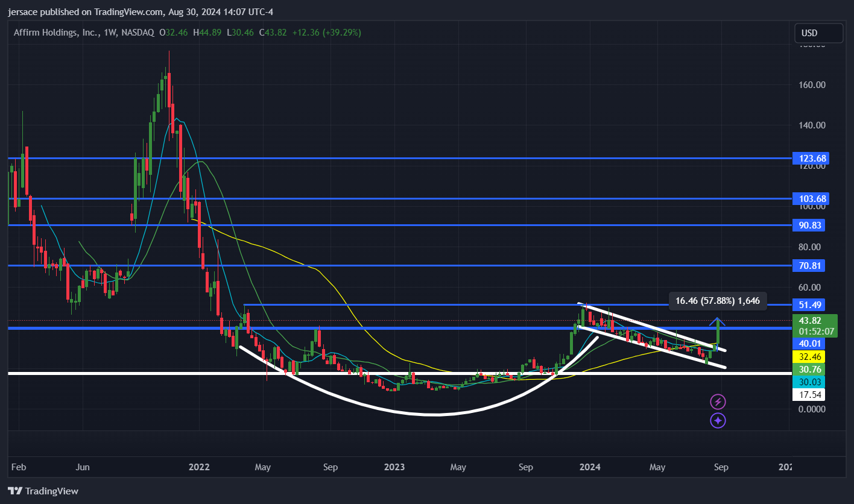
Task: Click the 0.0000 price scale tick
Action: (x=811, y=409)
